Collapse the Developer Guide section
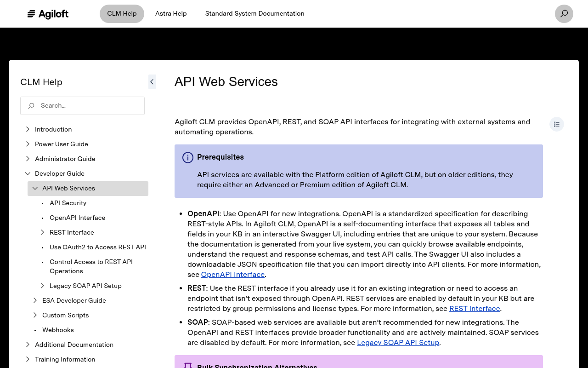The width and height of the screenshot is (588, 368). [x=28, y=173]
